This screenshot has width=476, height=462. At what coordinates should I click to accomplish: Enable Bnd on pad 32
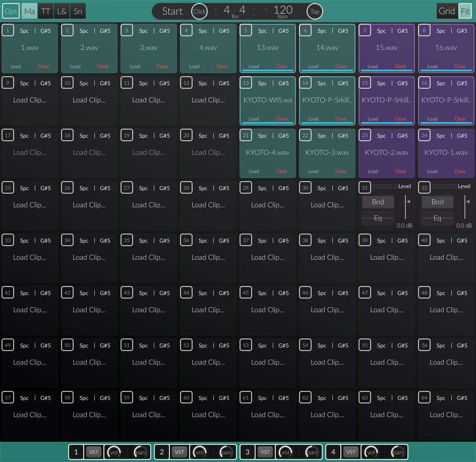click(x=437, y=202)
